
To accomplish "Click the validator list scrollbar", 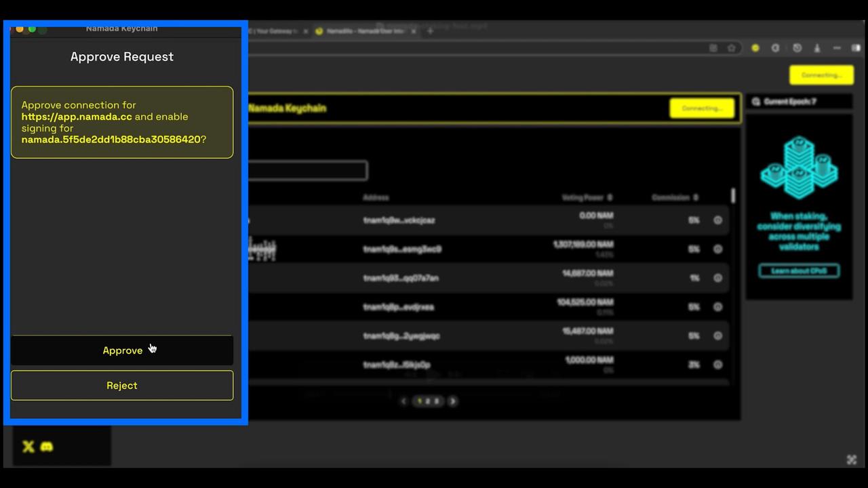I will click(x=733, y=195).
